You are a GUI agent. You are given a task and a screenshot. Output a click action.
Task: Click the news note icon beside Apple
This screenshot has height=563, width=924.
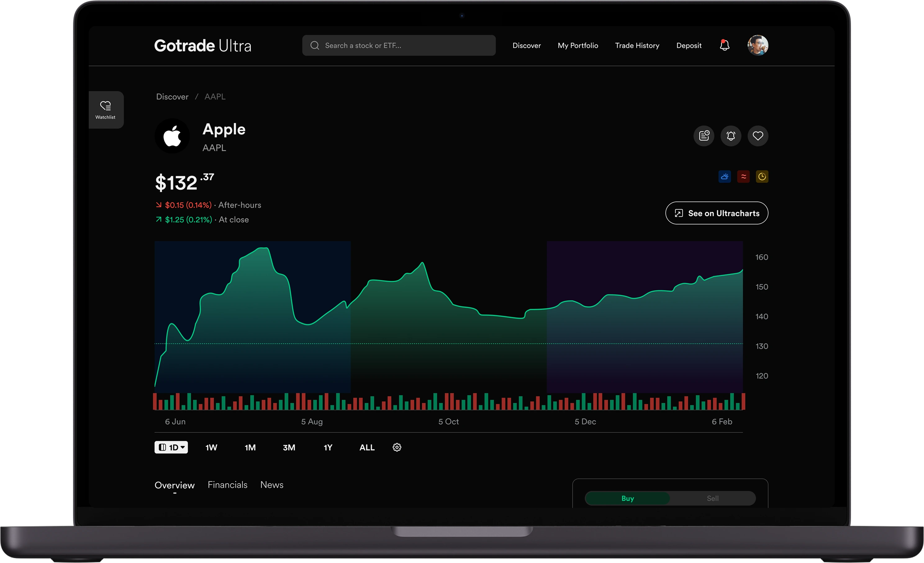(704, 136)
